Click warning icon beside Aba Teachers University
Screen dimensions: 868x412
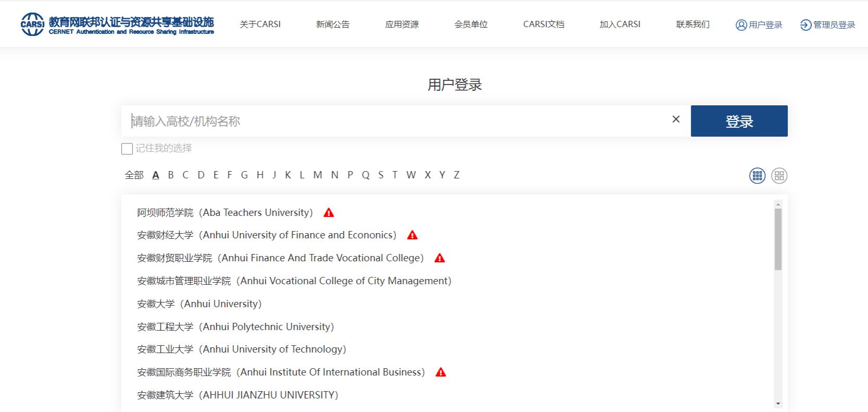[x=329, y=213]
